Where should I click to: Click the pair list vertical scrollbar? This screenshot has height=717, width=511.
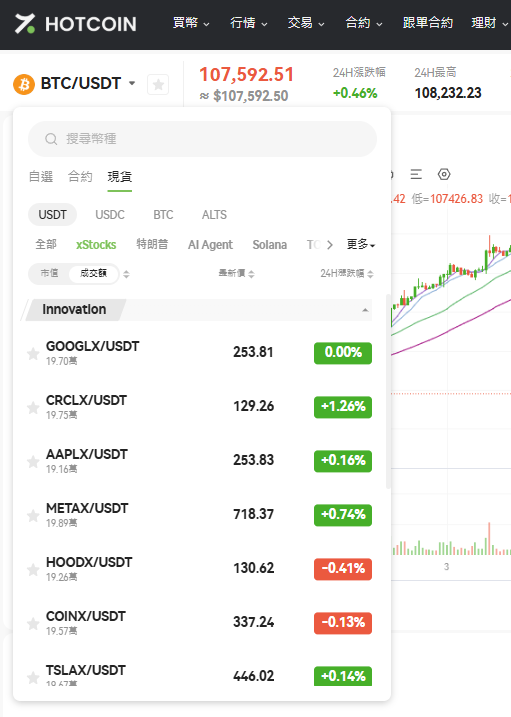coord(389,391)
